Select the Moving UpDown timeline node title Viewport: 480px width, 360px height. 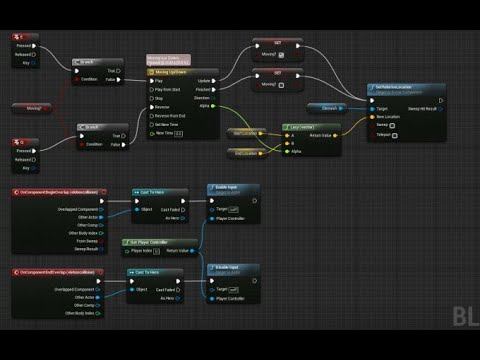183,72
